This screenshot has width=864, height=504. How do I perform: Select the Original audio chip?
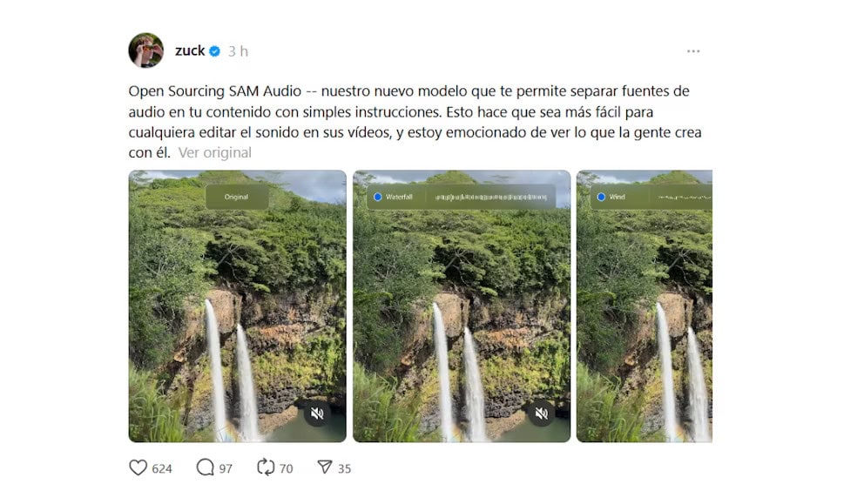tap(237, 197)
